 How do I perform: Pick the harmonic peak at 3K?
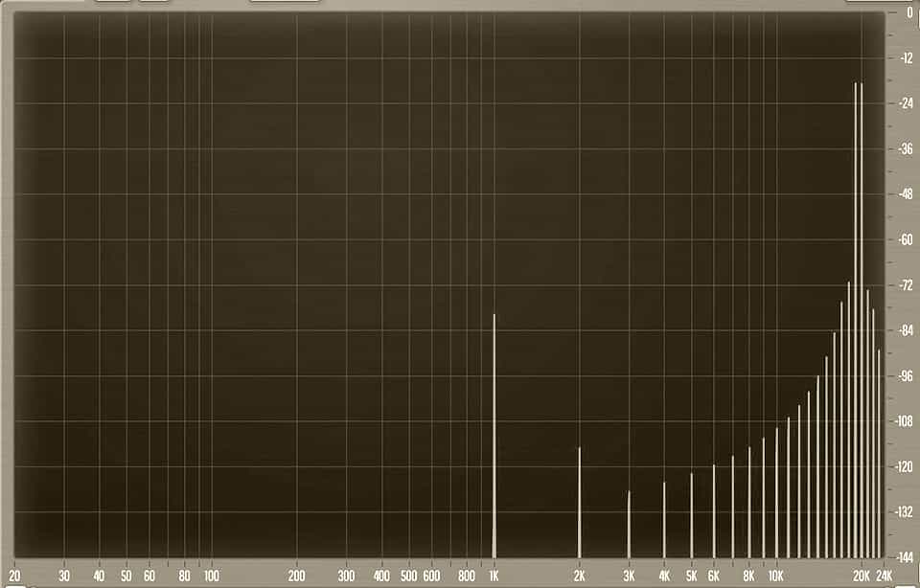pyautogui.click(x=629, y=524)
